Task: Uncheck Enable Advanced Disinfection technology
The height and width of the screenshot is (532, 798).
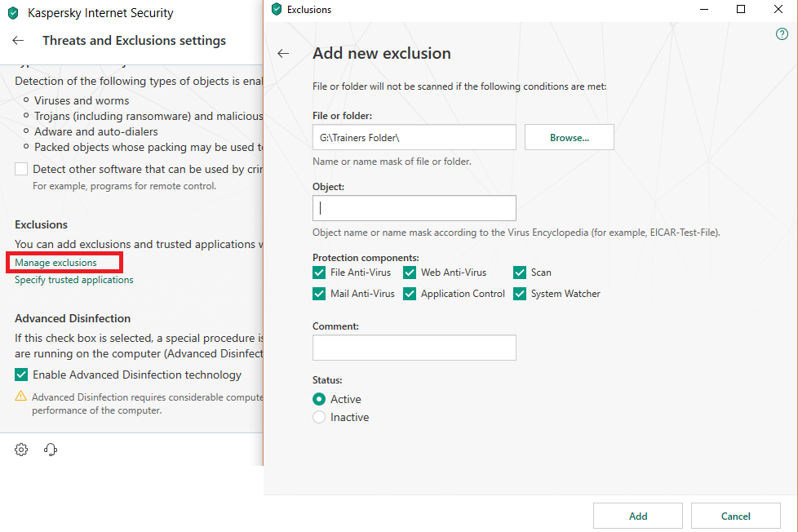Action: point(21,375)
